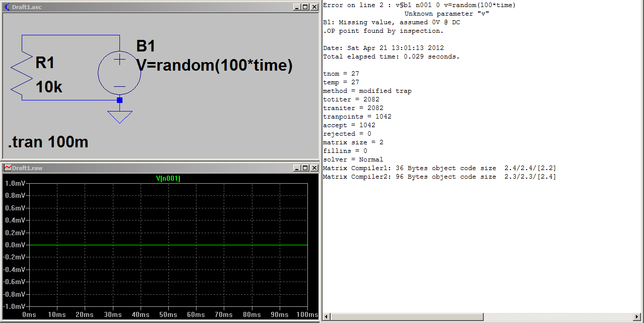Click the .tran 100m directive
This screenshot has width=644, height=323.
(x=48, y=142)
